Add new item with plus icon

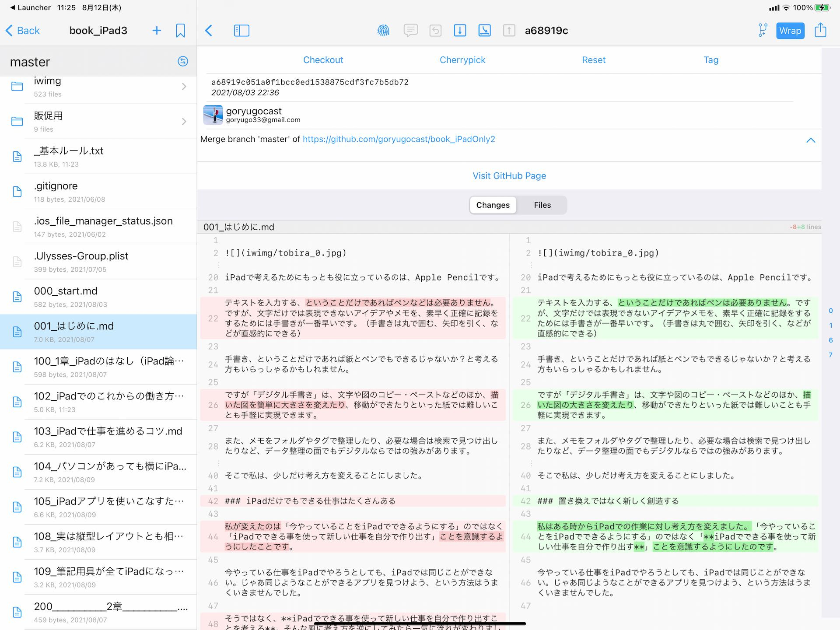[157, 31]
